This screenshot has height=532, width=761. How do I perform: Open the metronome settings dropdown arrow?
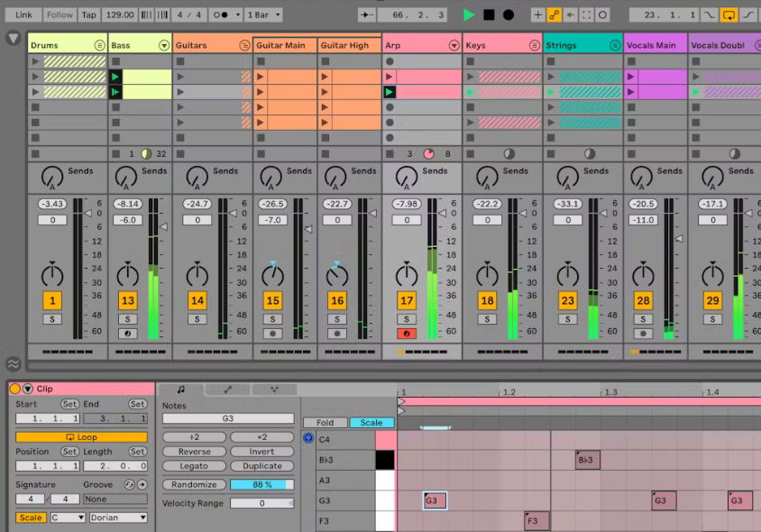pyautogui.click(x=238, y=15)
